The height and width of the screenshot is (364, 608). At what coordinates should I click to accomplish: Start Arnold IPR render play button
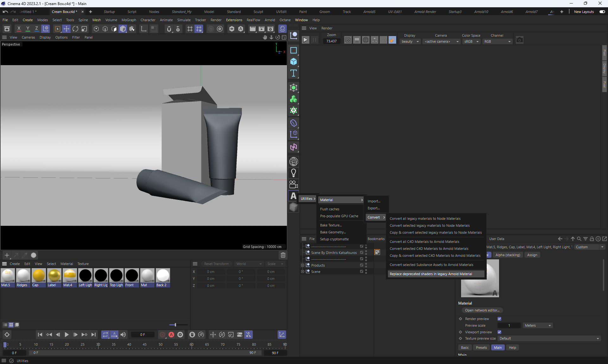tap(305, 40)
